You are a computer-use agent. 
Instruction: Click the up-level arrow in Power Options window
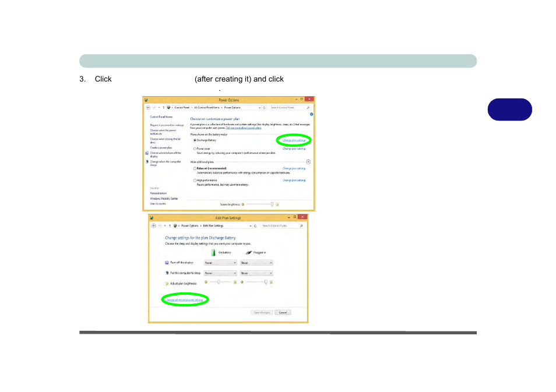pyautogui.click(x=163, y=107)
